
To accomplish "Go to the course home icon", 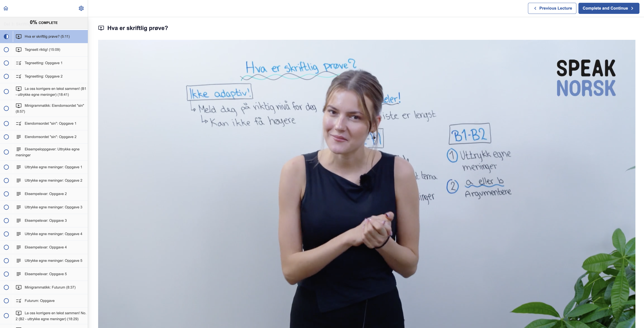I will point(6,8).
